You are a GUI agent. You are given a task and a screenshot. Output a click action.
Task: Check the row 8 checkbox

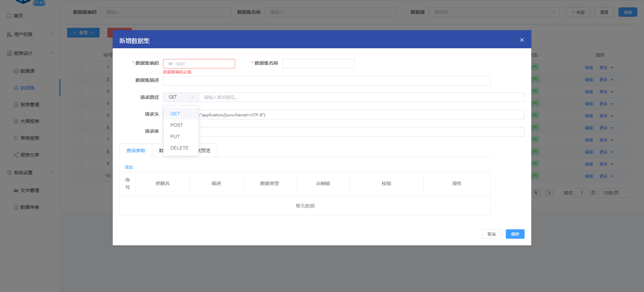coord(80,152)
